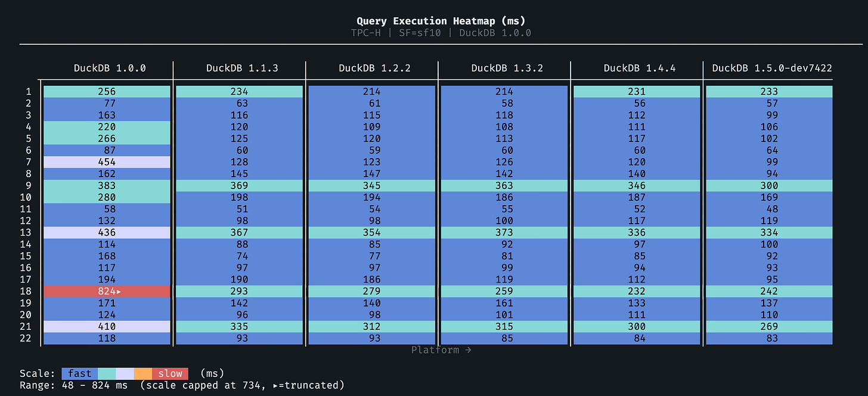
Task: Click the 335 cell under DuckDB 1.1.3
Action: click(x=240, y=327)
